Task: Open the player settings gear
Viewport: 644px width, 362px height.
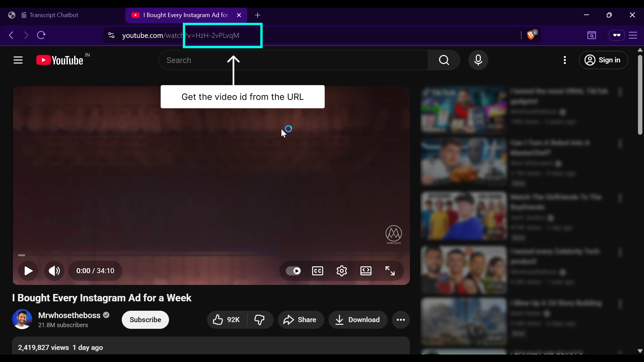Action: (341, 271)
